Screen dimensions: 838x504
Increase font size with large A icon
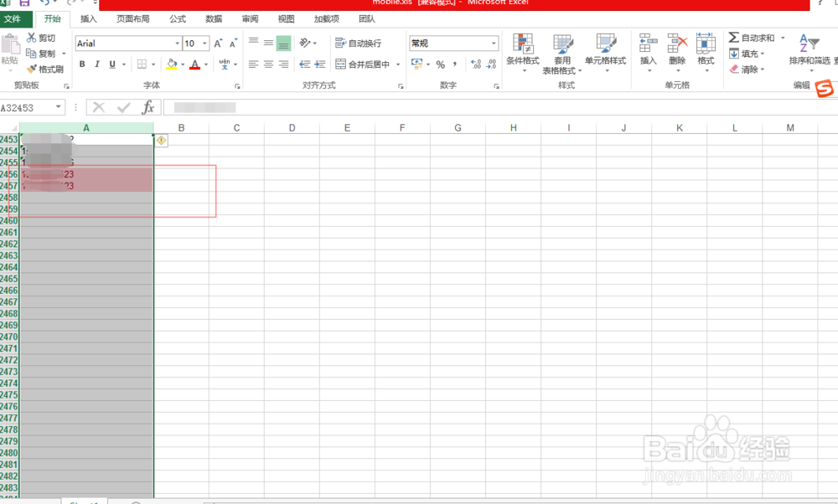tap(218, 44)
